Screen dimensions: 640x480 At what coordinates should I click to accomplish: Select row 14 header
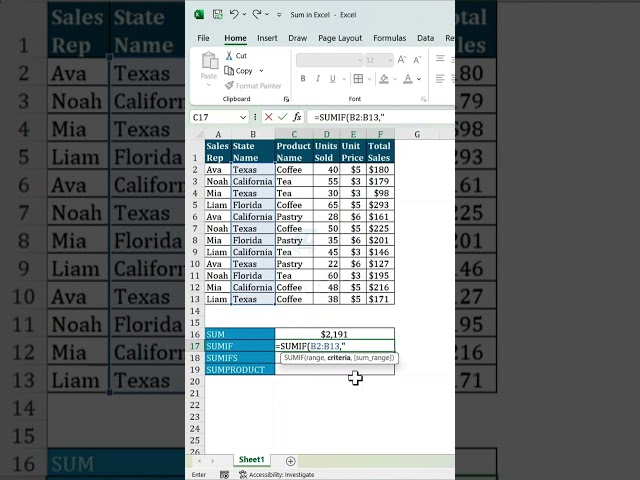point(195,311)
